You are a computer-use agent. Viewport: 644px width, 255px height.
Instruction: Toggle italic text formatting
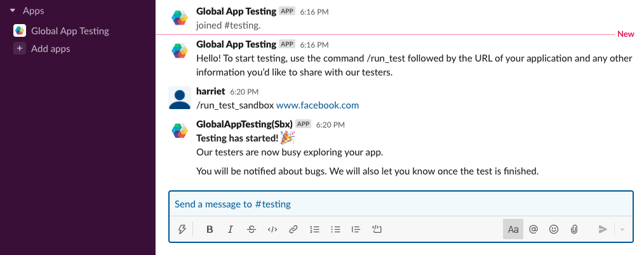click(231, 230)
